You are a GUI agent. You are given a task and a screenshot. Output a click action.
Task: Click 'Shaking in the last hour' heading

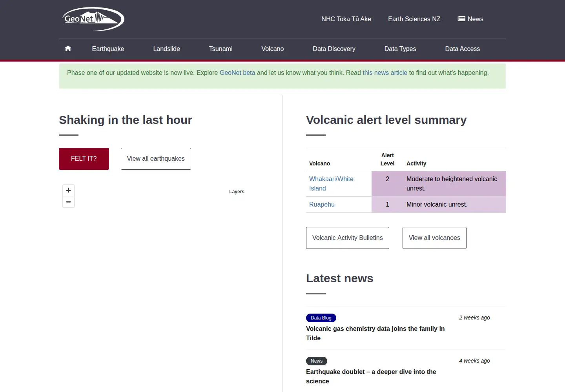[x=126, y=120]
